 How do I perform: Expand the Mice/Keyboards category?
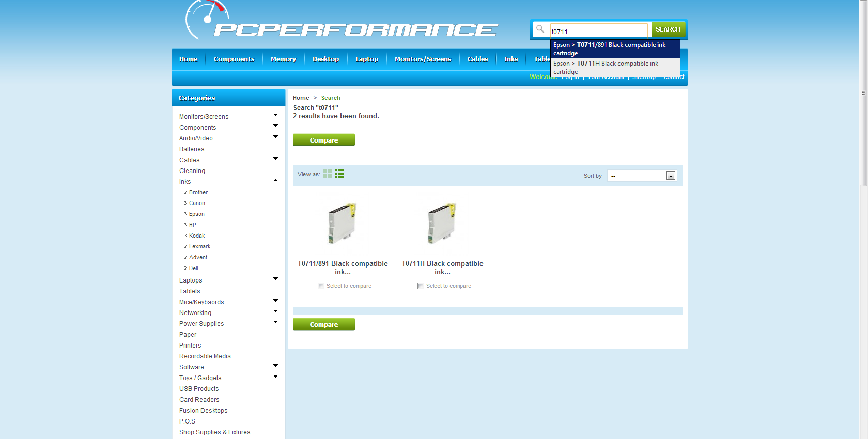pos(275,301)
